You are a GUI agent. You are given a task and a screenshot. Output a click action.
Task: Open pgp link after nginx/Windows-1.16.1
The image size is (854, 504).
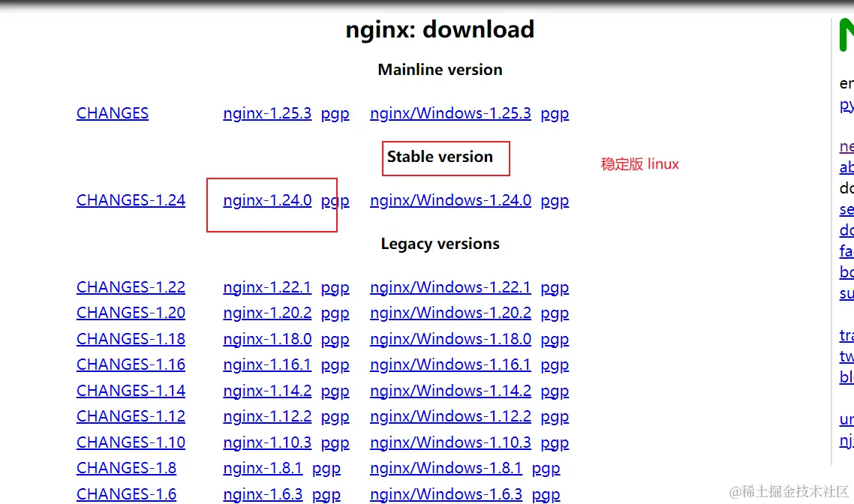tap(555, 365)
